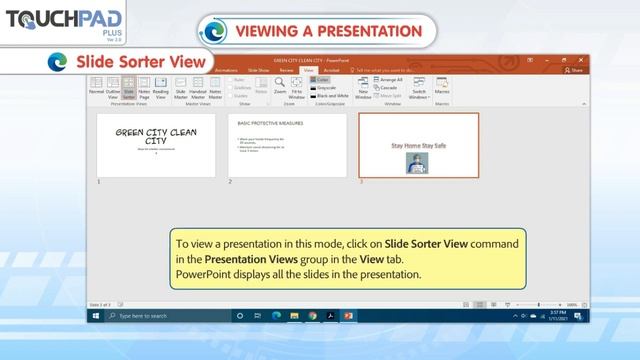Click the zoom in plus button

[x=560, y=305]
